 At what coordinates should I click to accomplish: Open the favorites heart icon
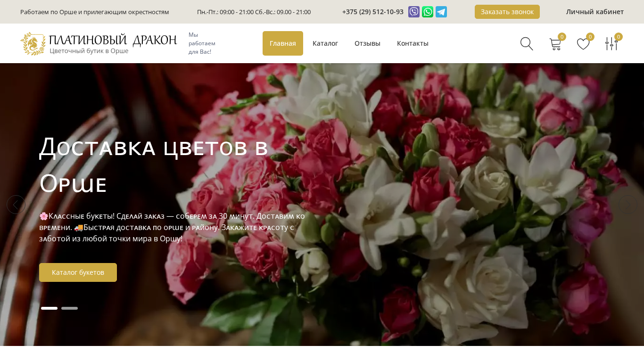[583, 44]
